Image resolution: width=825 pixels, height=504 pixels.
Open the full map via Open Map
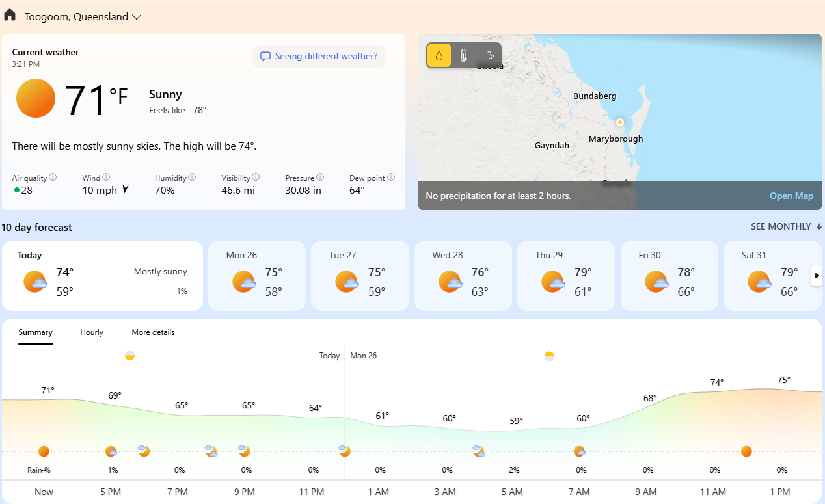click(791, 196)
